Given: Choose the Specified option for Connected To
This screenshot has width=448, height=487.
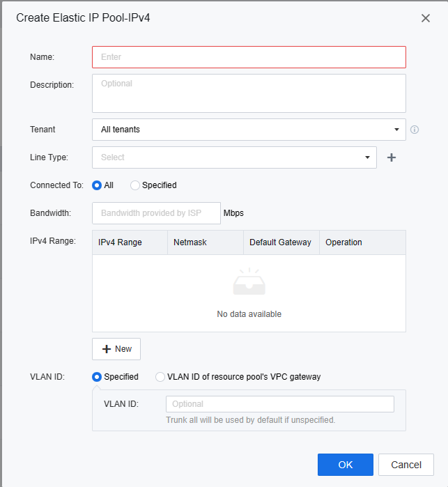Looking at the screenshot, I should tap(135, 185).
